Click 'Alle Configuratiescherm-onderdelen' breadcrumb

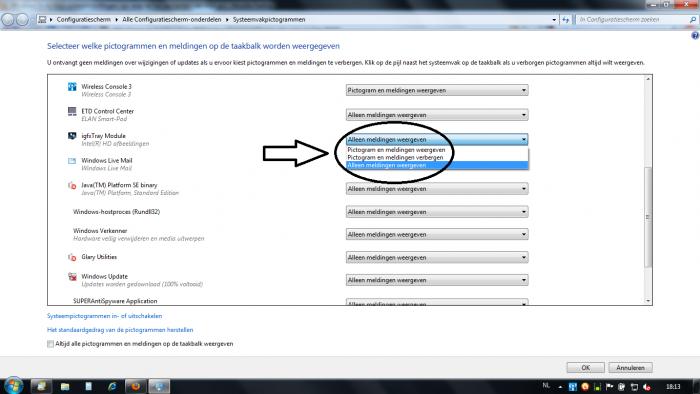coord(172,20)
